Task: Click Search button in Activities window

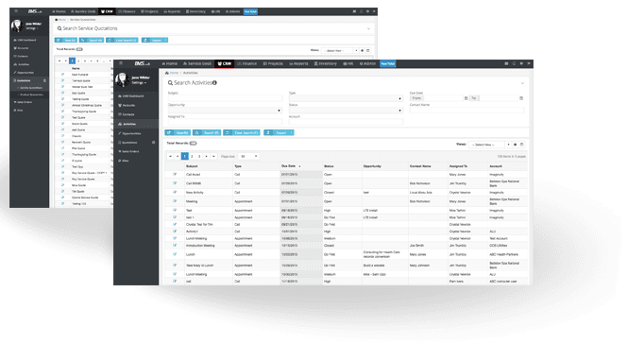Action: (x=207, y=133)
